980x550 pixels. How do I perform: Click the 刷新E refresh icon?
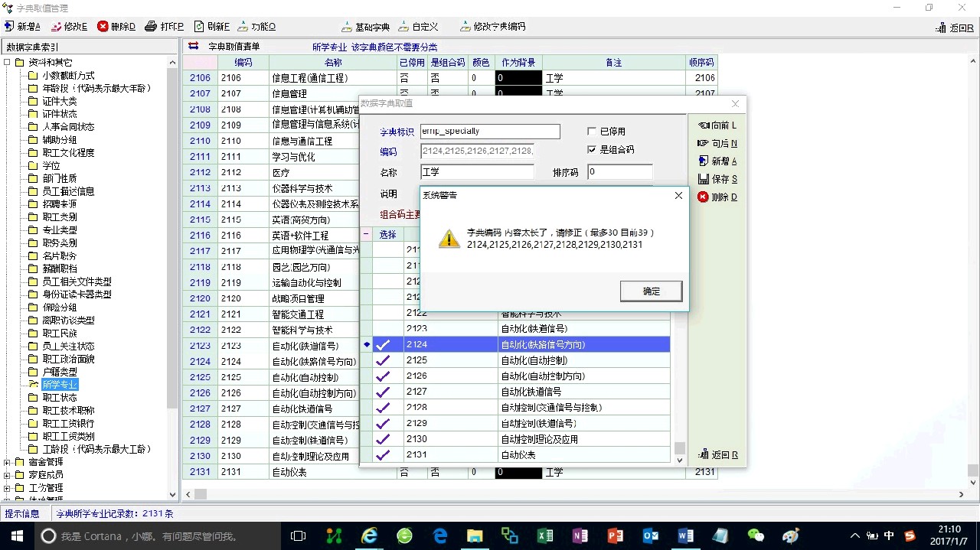[199, 27]
